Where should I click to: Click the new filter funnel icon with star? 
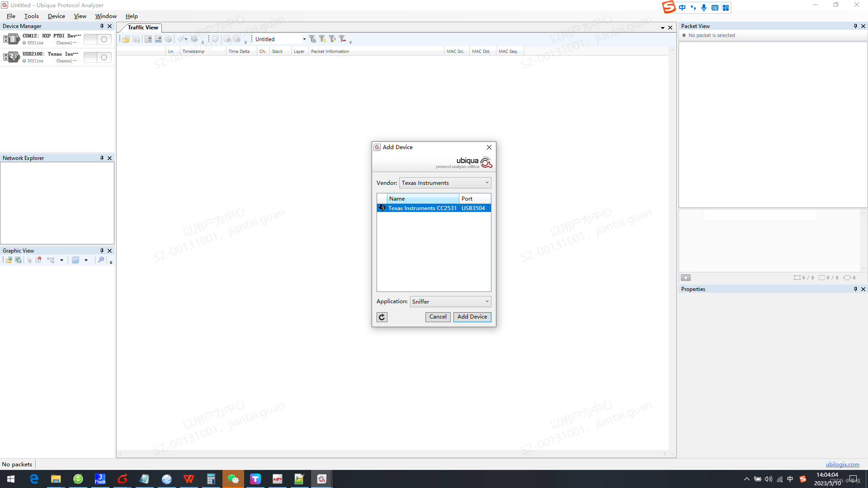(322, 39)
